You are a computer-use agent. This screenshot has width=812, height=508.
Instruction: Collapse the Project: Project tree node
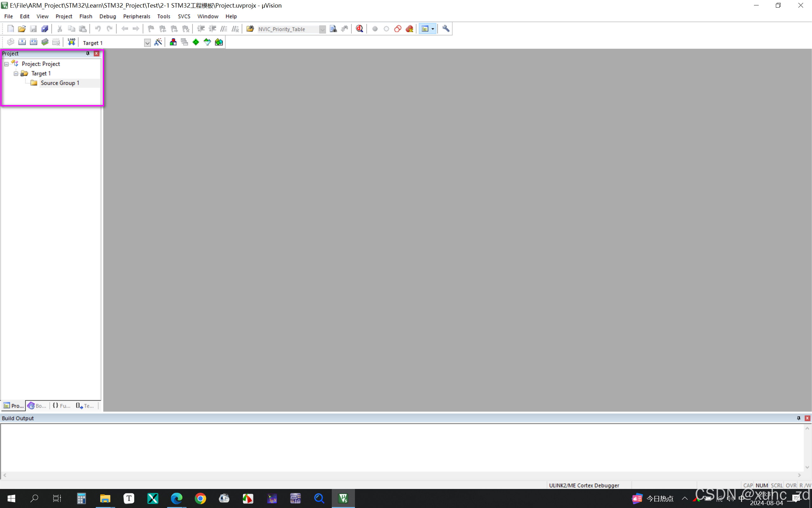click(6, 64)
